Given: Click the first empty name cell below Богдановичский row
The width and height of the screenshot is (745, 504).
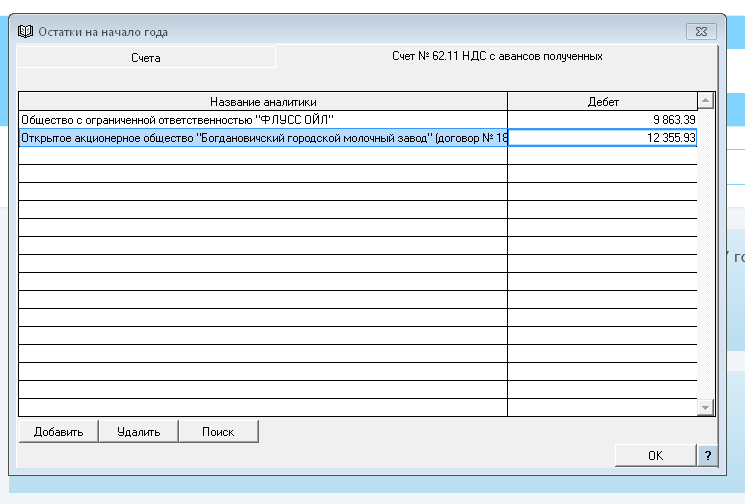Looking at the screenshot, I should coord(263,156).
